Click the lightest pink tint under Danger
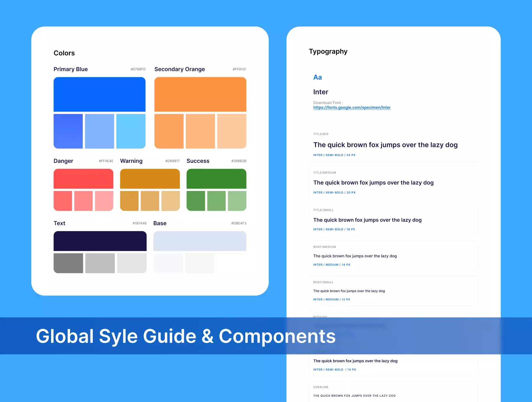 (104, 201)
